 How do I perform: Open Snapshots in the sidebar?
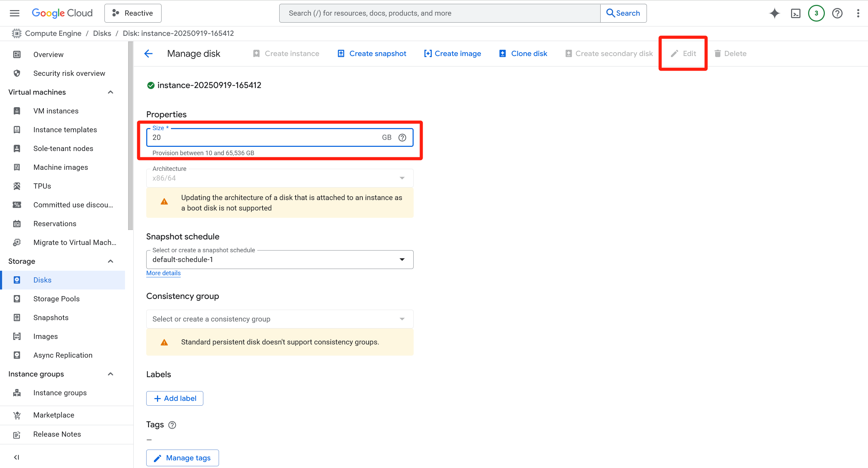coord(51,318)
